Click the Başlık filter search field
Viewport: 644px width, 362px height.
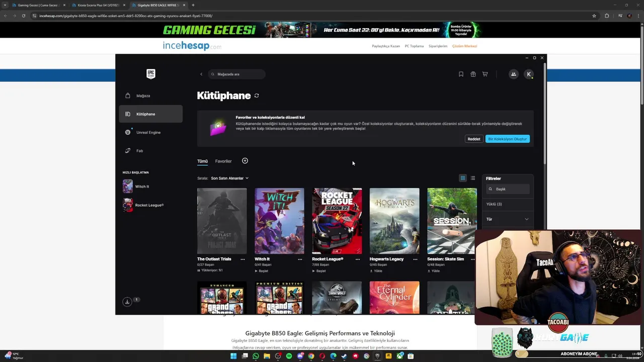coord(508,189)
